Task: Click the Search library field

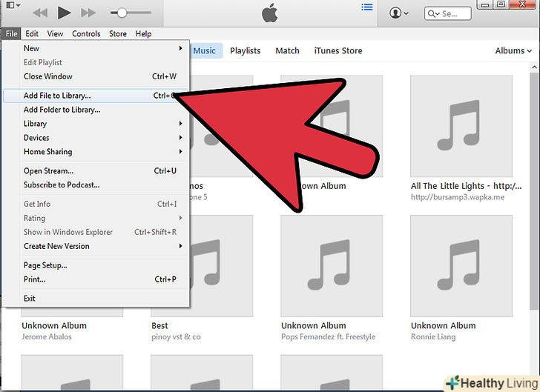Action: click(x=448, y=14)
